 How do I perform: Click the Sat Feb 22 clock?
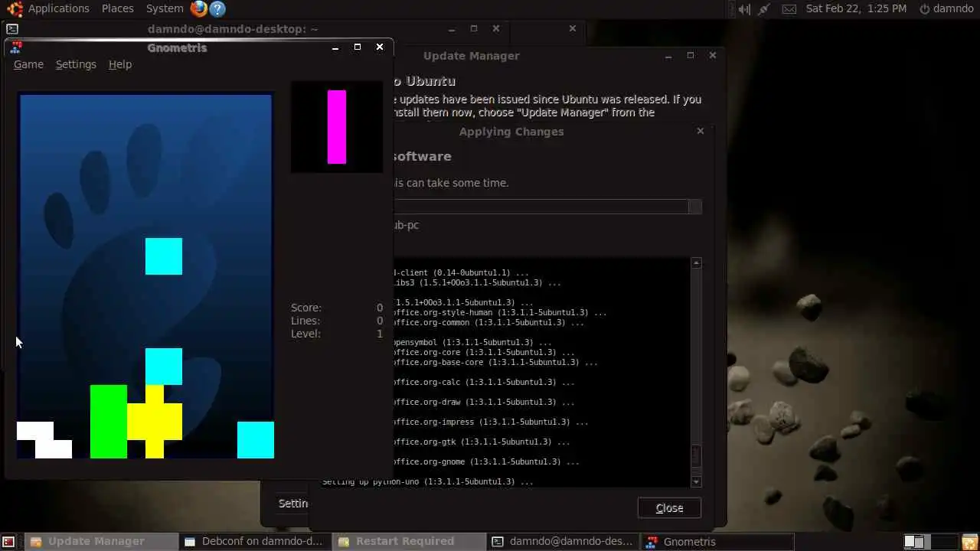click(x=856, y=9)
